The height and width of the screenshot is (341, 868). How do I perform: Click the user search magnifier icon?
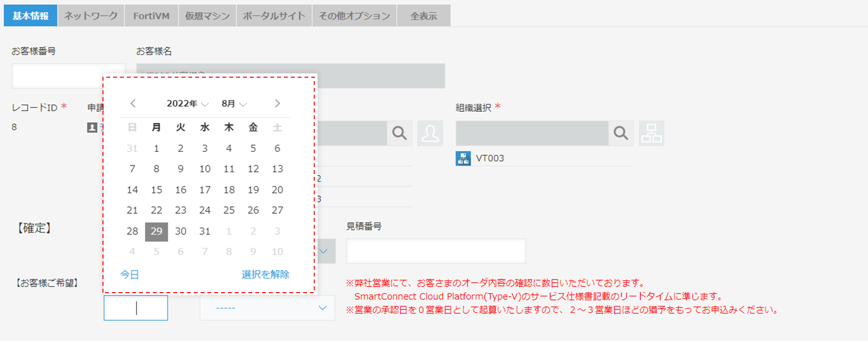[400, 133]
